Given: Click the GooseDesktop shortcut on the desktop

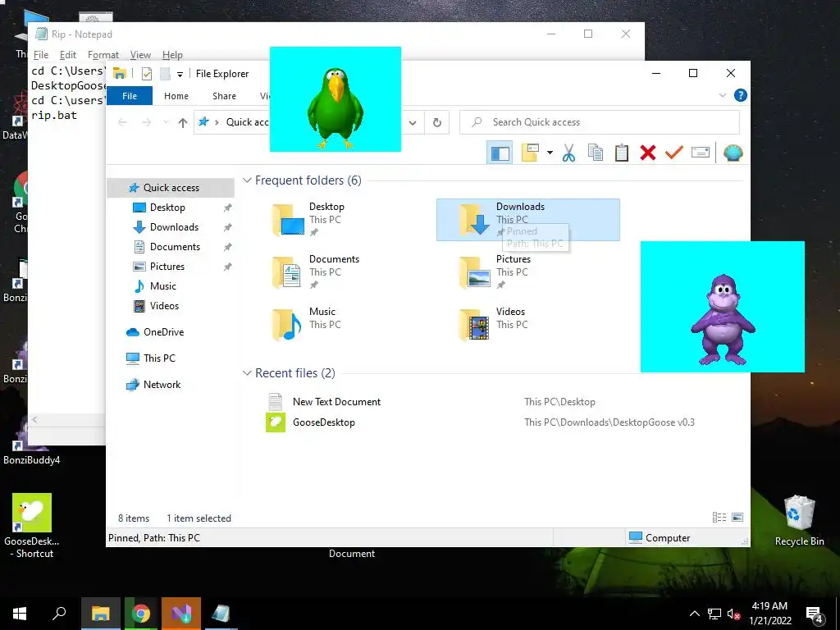Looking at the screenshot, I should (x=32, y=525).
